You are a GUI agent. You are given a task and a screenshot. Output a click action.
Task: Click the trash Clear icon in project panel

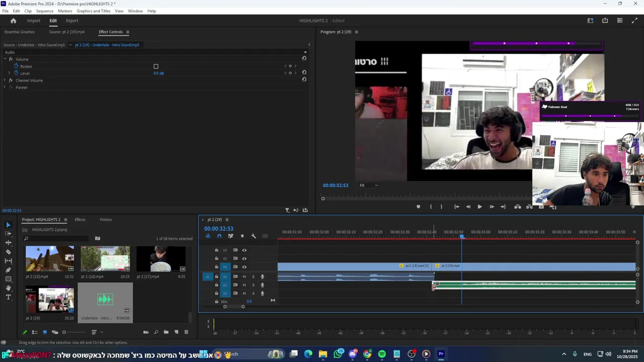(186, 332)
